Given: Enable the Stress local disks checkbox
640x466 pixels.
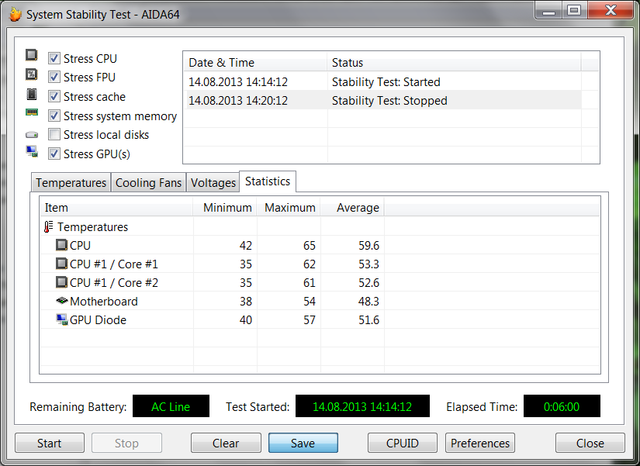Looking at the screenshot, I should pyautogui.click(x=54, y=135).
